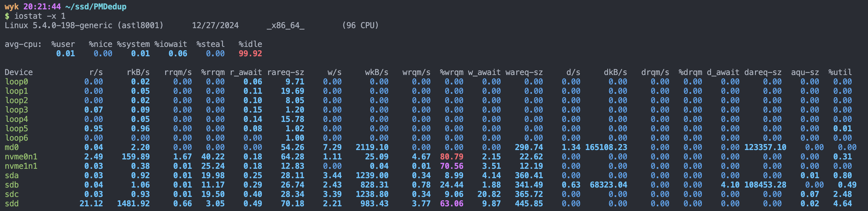Screen dimensions: 868x211
Task: Click loop1's rareq-sz value 19.69
Action: click(293, 91)
